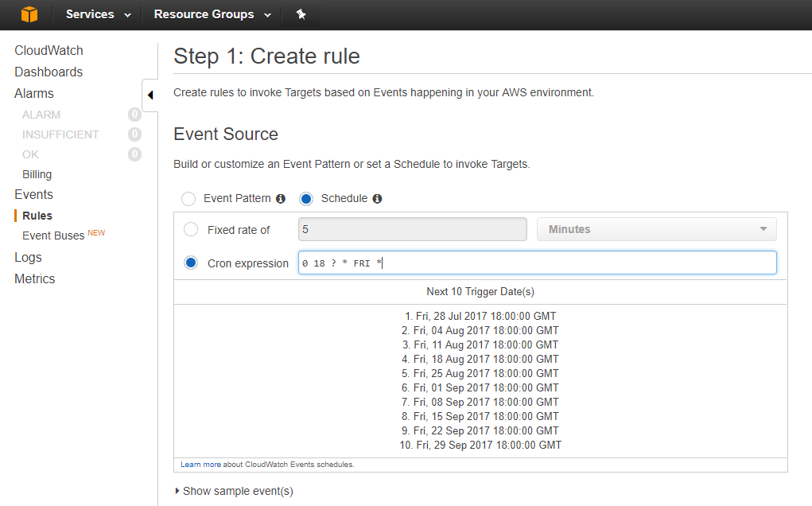
Task: Open the Minutes unit dropdown
Action: (657, 229)
